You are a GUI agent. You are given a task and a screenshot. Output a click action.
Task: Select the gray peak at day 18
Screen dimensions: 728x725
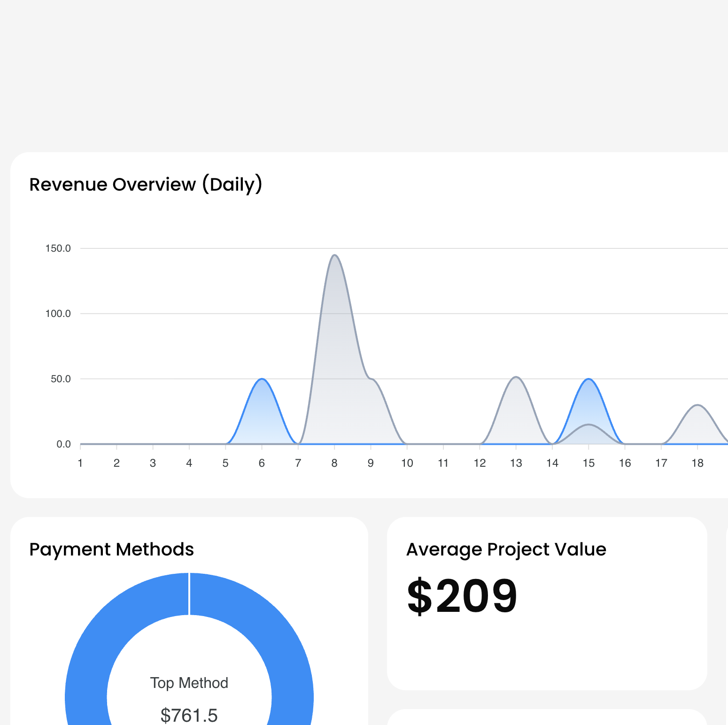coord(697,406)
